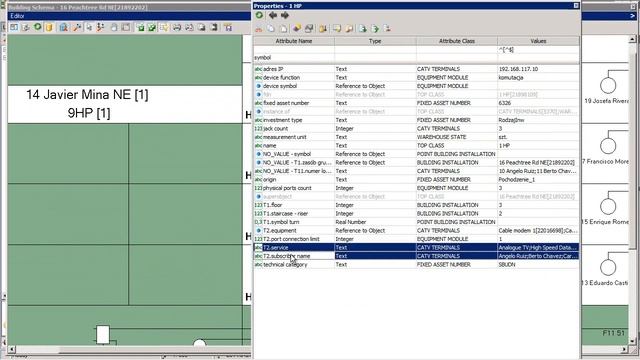This screenshot has width=640, height=360.
Task: Open the Editor menu
Action: (18, 16)
